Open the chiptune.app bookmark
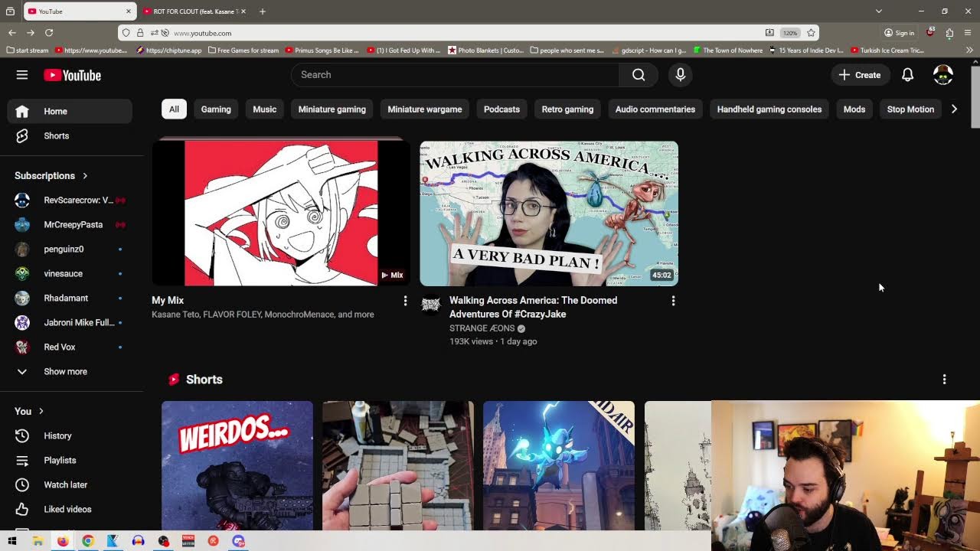 [x=168, y=51]
